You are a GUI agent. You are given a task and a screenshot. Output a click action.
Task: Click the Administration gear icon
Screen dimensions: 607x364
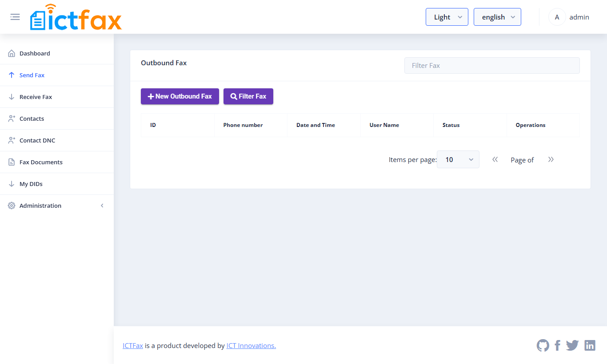(12, 206)
